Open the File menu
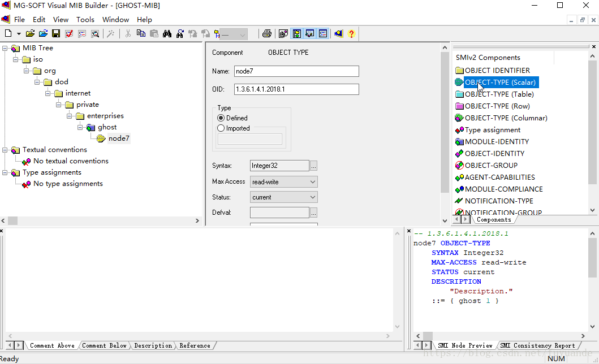Image resolution: width=599 pixels, height=364 pixels. [19, 19]
